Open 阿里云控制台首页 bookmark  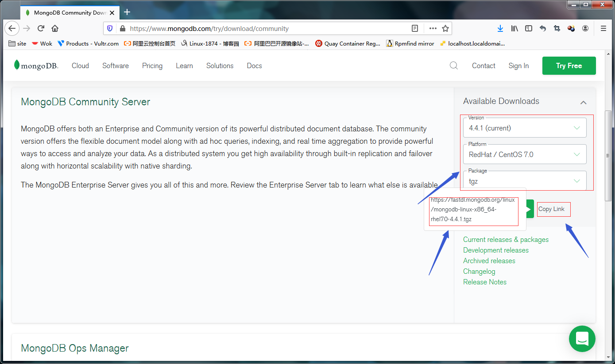pos(150,43)
